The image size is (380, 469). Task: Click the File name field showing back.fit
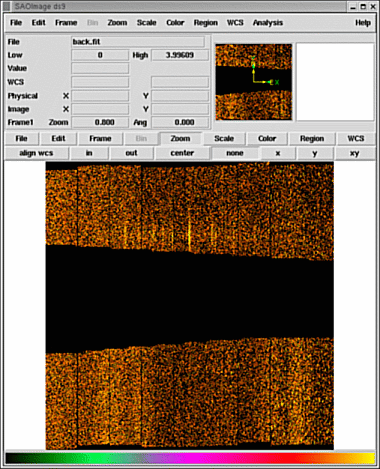point(138,42)
